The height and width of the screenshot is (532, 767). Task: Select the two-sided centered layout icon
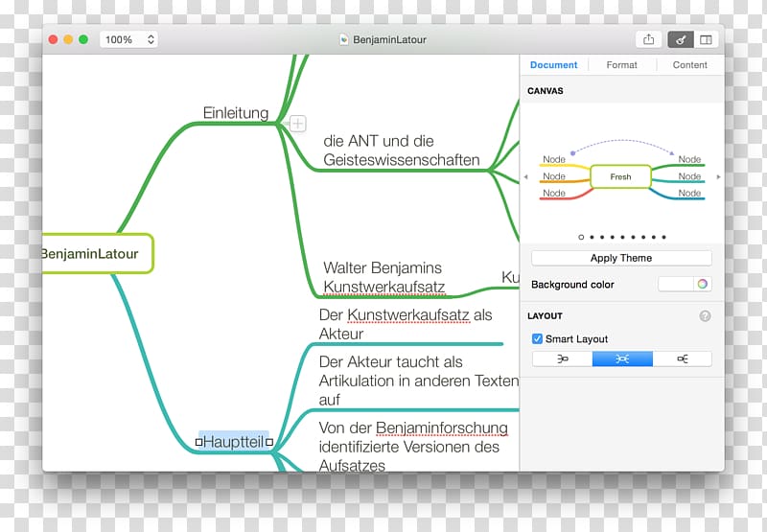point(622,359)
